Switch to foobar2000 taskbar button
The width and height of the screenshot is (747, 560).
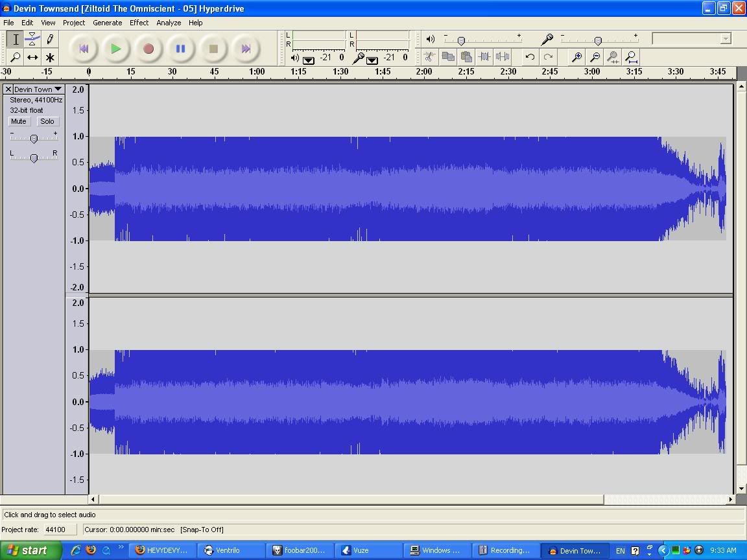click(x=300, y=550)
